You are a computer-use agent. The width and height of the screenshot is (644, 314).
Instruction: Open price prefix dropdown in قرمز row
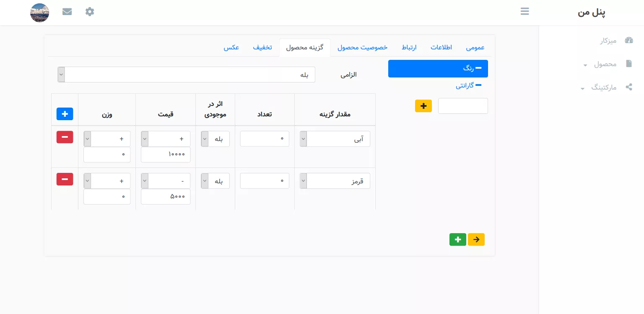[x=166, y=181]
